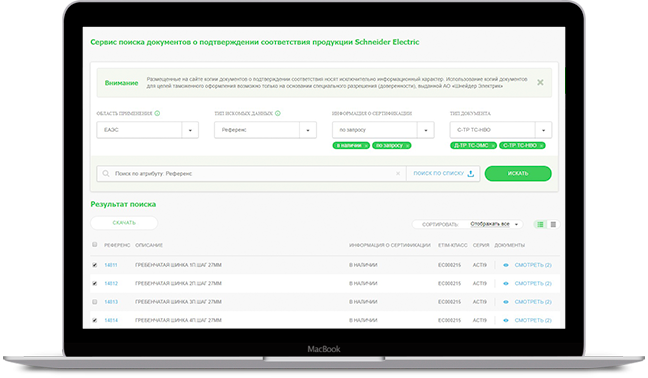Remove the С-ТР ТС-НВО filter tag

541,145
